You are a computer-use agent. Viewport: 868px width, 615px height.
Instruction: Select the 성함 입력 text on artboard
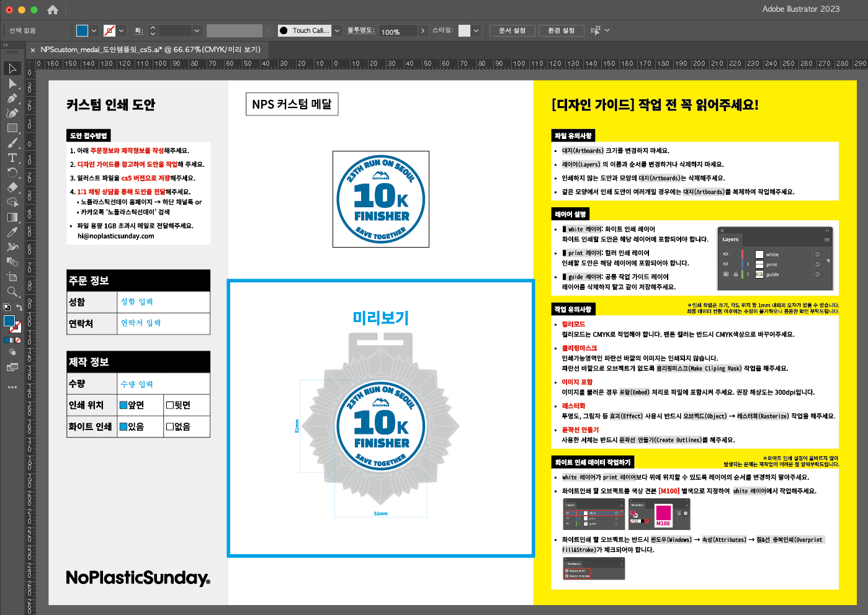tap(136, 302)
